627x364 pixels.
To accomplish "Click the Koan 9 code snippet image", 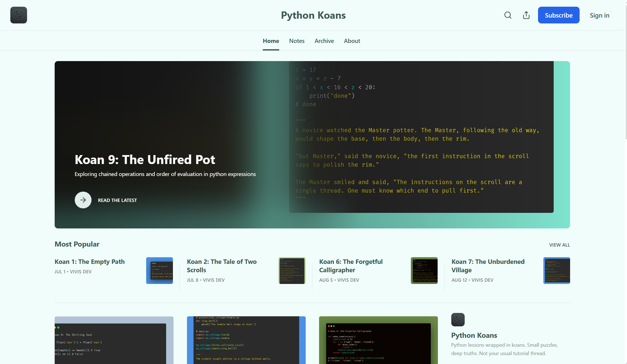I will coord(421,137).
